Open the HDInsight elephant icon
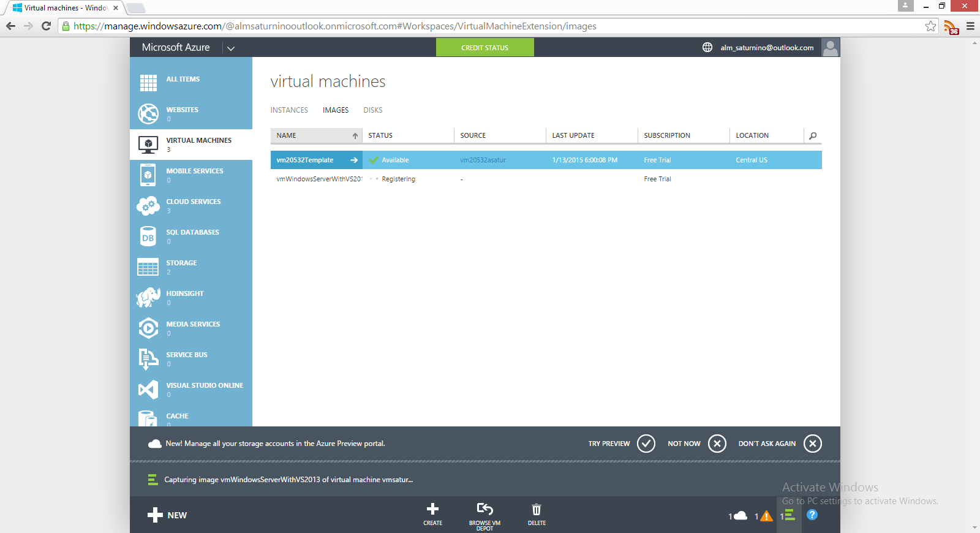This screenshot has height=533, width=980. click(148, 298)
